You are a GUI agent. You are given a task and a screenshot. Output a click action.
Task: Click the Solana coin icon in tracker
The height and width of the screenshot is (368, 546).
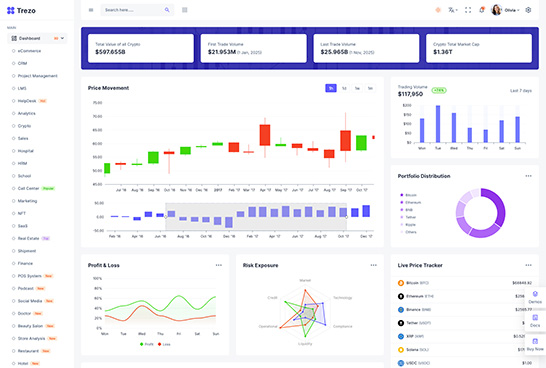(x=401, y=350)
